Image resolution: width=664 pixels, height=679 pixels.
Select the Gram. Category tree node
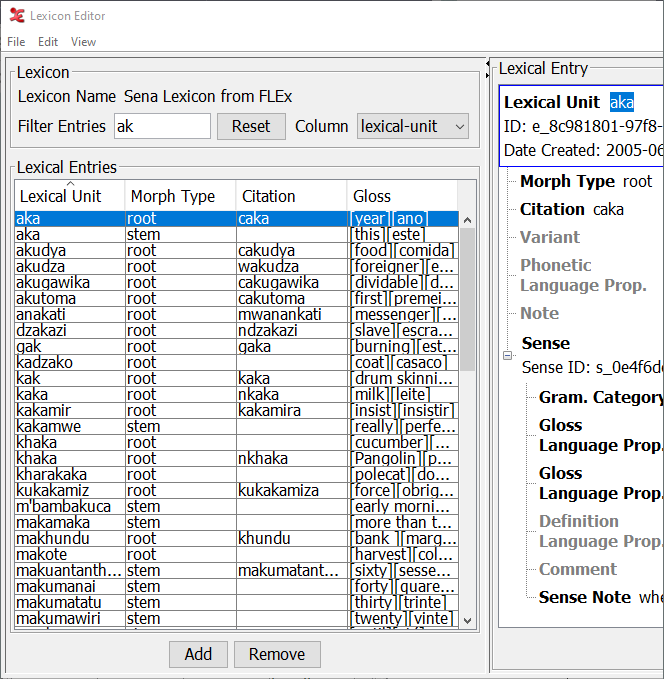coord(601,397)
